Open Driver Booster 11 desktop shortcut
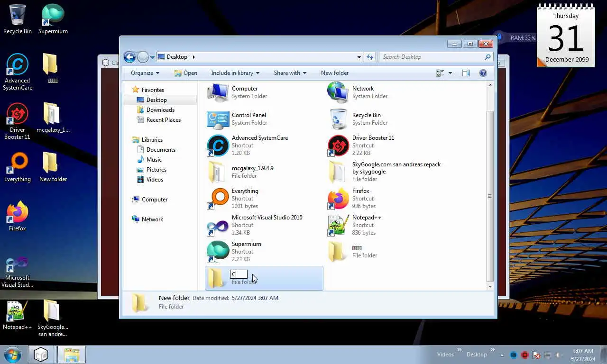This screenshot has width=607, height=364. [18, 122]
